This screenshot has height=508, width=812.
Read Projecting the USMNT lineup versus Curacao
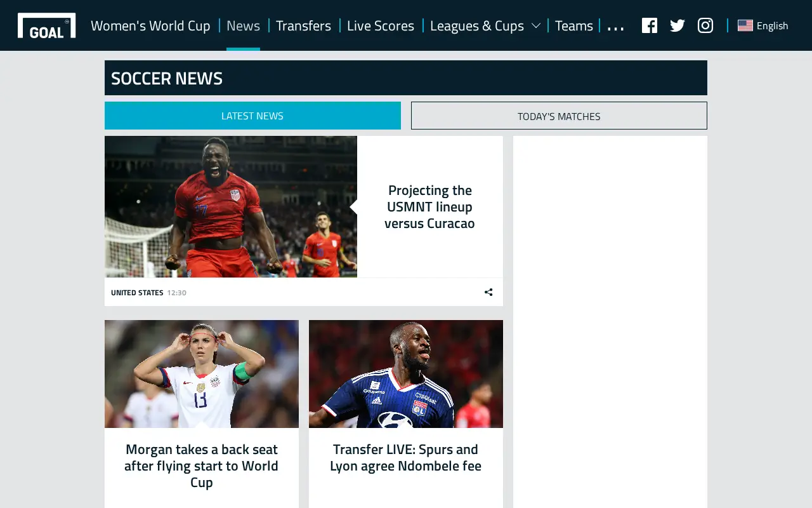429,206
